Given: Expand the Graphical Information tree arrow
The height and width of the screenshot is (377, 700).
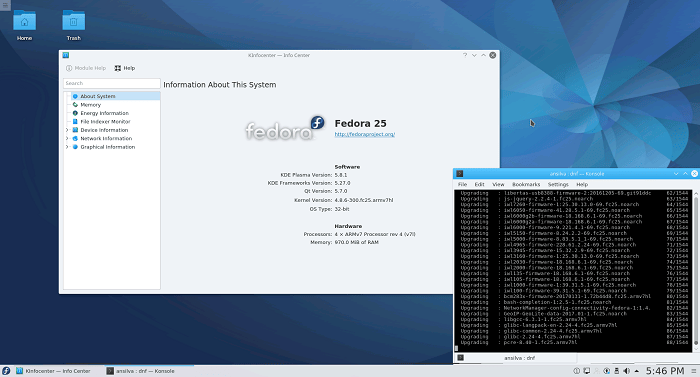Looking at the screenshot, I should pos(67,147).
